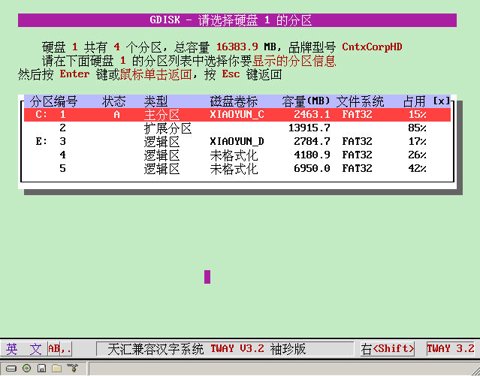Toggle the 英文 input mode indicator

[24, 349]
